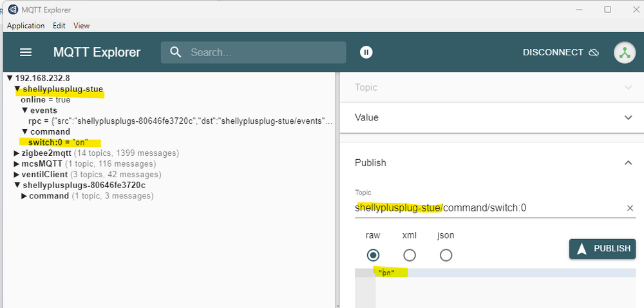Open the View menu
Screen dimensions: 644x308
(81, 26)
